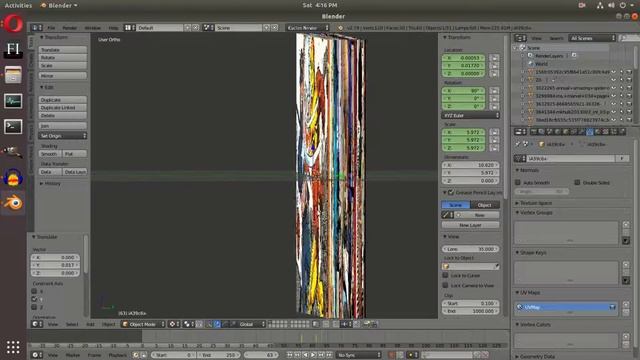This screenshot has width=640, height=360.
Task: Open the Set Origin dropdown
Action: (62, 136)
